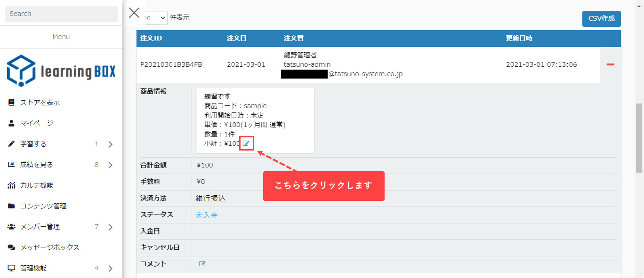Click into the Search input field
The image size is (644, 278).
pos(61,14)
